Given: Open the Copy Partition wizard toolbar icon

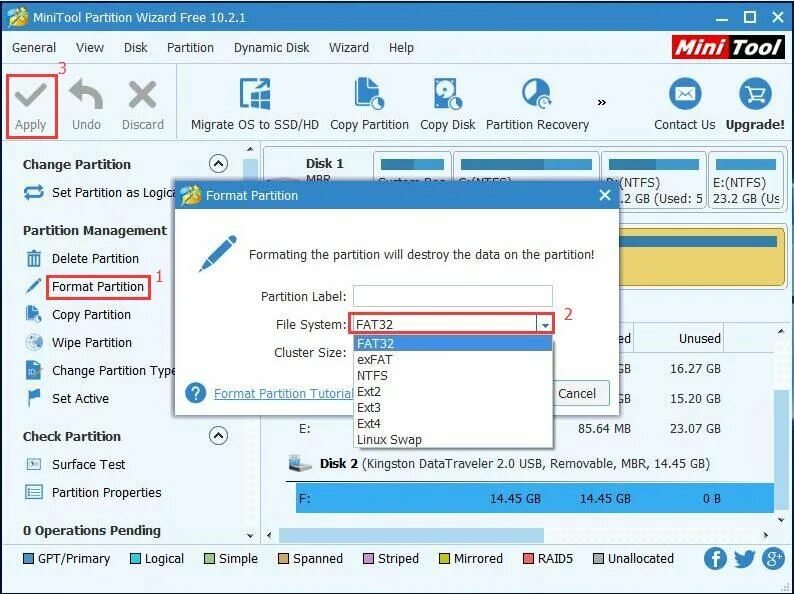Looking at the screenshot, I should [369, 94].
